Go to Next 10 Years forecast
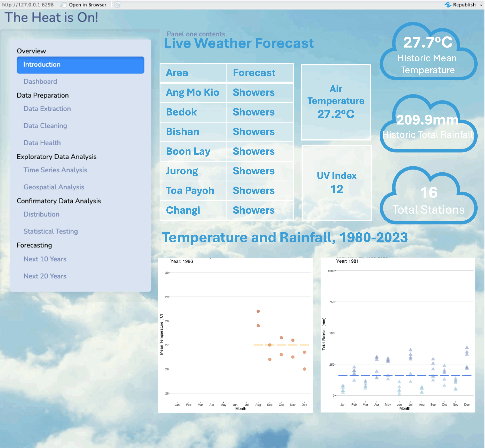The height and width of the screenshot is (448, 485). pyautogui.click(x=45, y=259)
